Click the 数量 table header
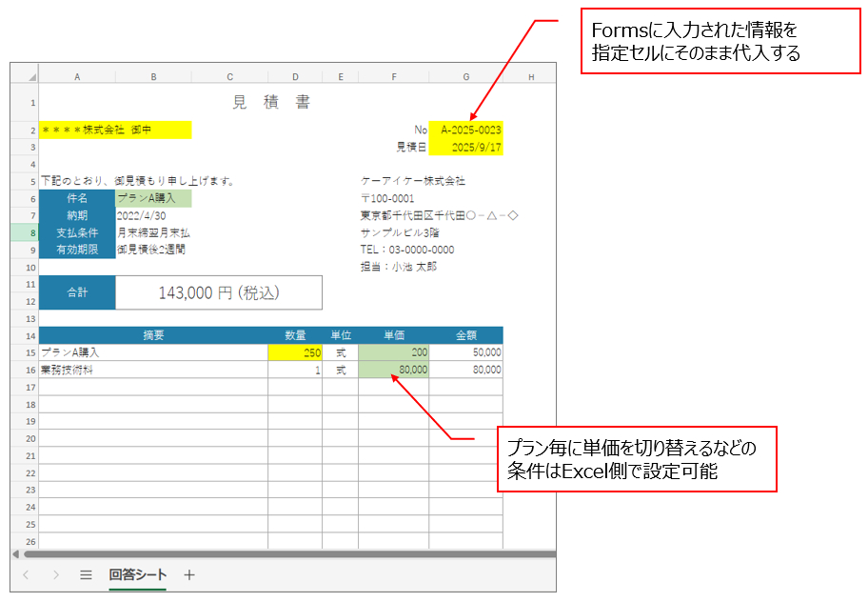The image size is (868, 602). (295, 335)
